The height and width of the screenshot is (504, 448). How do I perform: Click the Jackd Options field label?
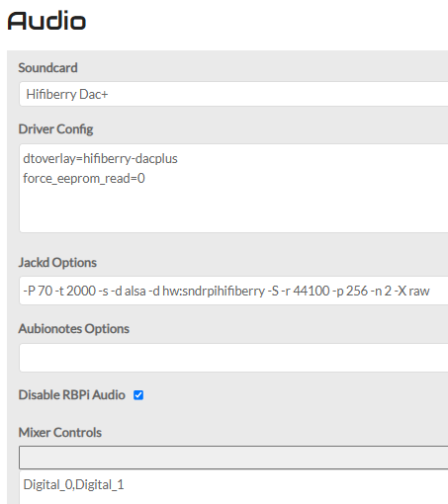pyautogui.click(x=57, y=263)
